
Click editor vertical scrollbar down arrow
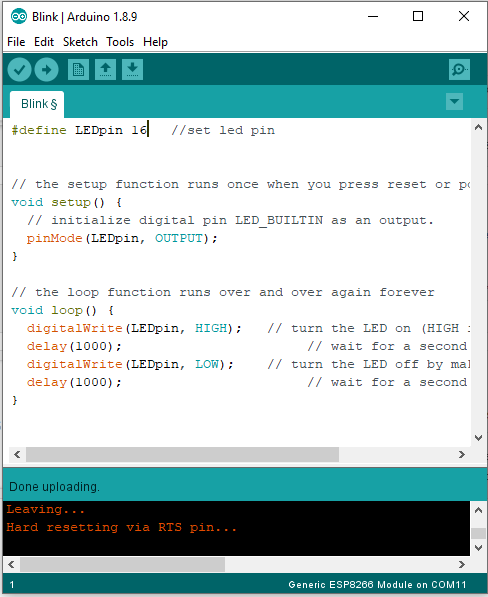(478, 438)
